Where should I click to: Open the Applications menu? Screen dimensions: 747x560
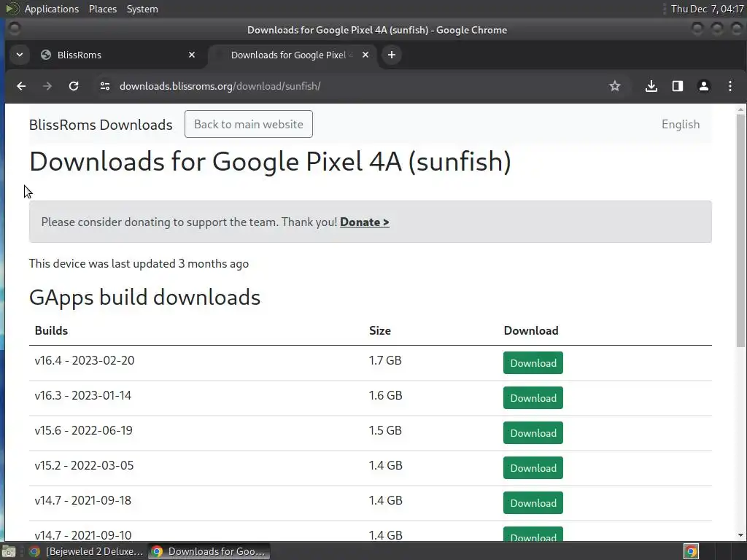[52, 9]
